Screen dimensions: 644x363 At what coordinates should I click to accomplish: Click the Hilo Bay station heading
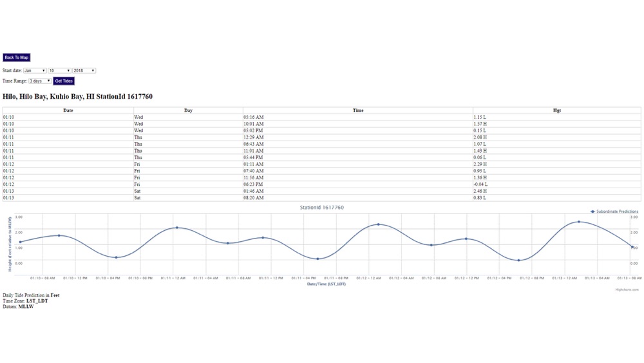tap(78, 97)
